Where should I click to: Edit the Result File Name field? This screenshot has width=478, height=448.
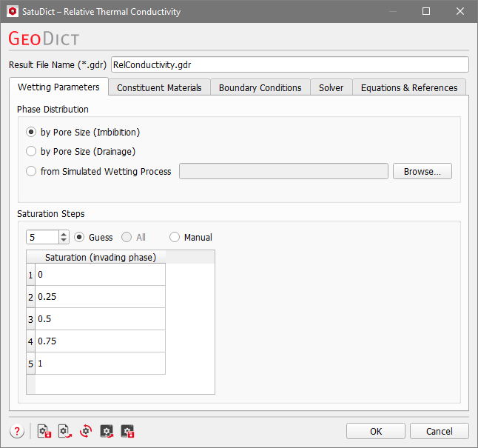(x=289, y=64)
